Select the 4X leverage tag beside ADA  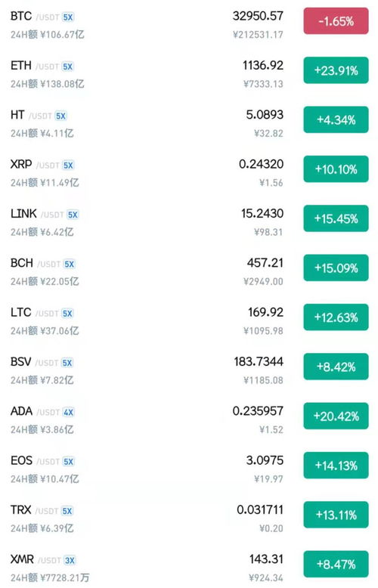[68, 413]
